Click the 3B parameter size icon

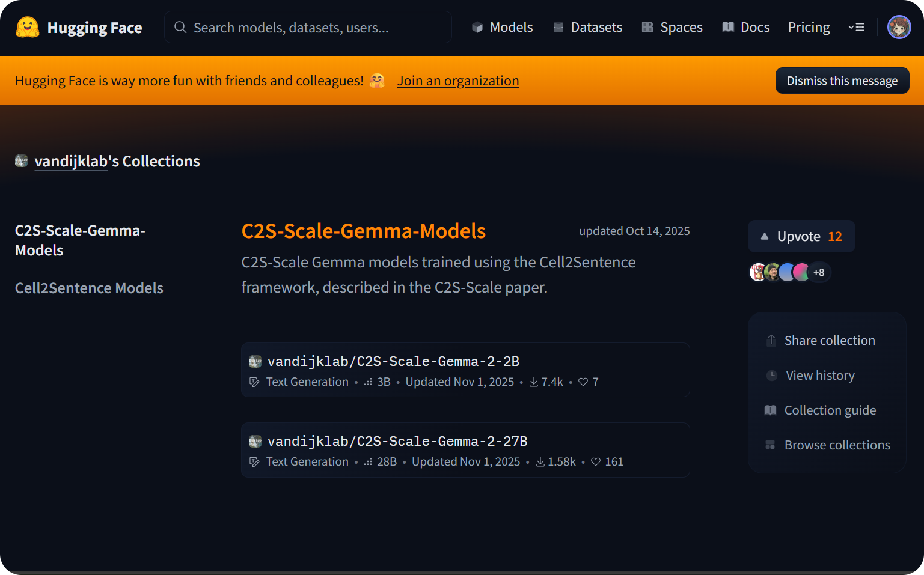pos(368,382)
